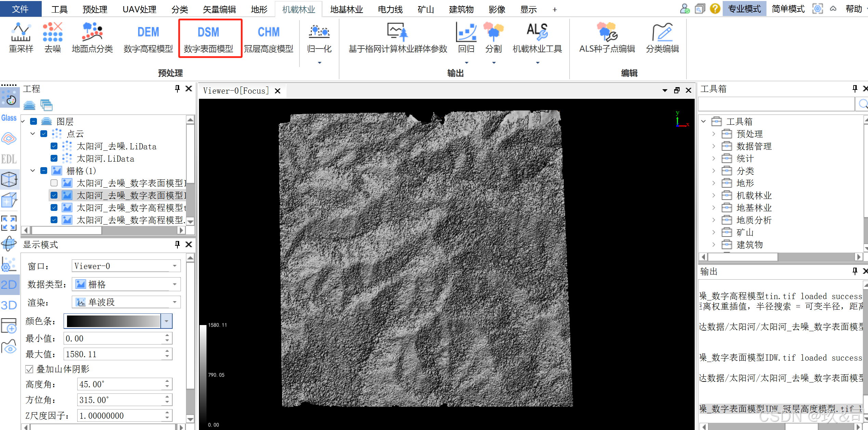Enable the unchecked 数字表面模型 raster layer
Viewport: 868px width, 430px height.
(54, 183)
